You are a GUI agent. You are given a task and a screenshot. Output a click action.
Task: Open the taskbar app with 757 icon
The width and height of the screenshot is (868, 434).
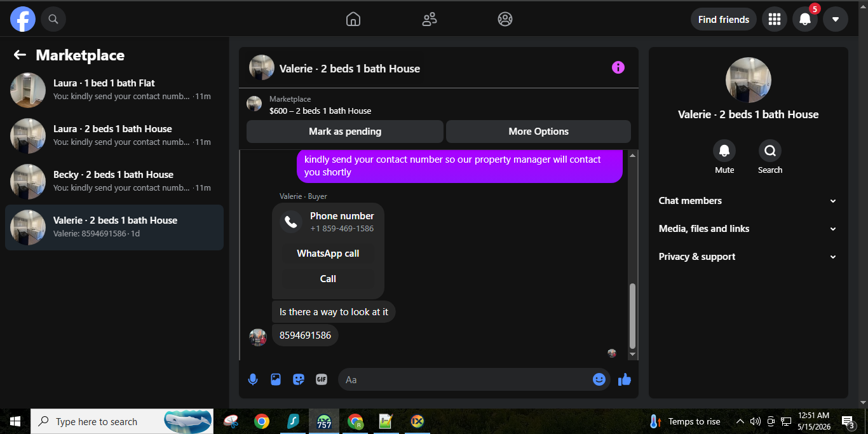pyautogui.click(x=324, y=421)
